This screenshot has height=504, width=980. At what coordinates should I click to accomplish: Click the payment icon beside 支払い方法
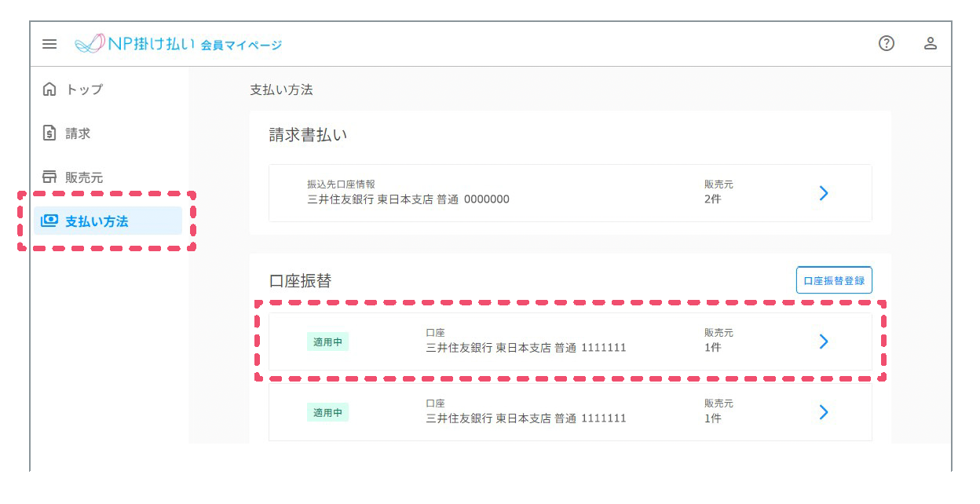pos(49,221)
